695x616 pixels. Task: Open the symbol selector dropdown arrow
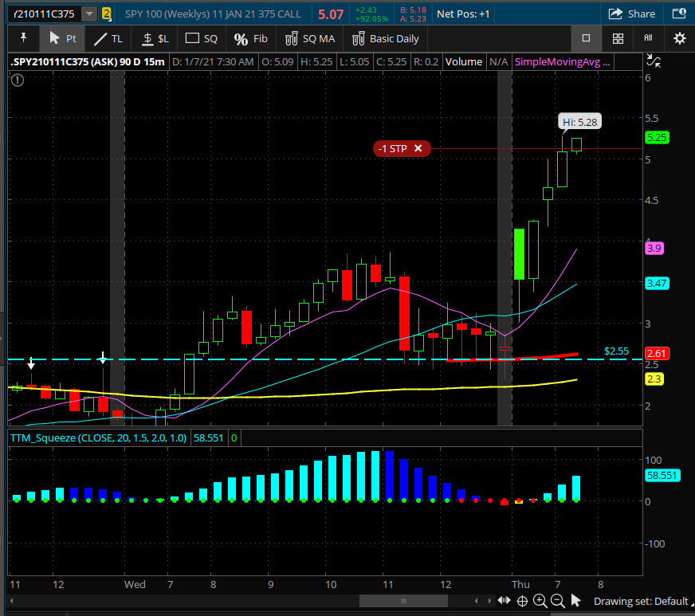click(x=89, y=14)
